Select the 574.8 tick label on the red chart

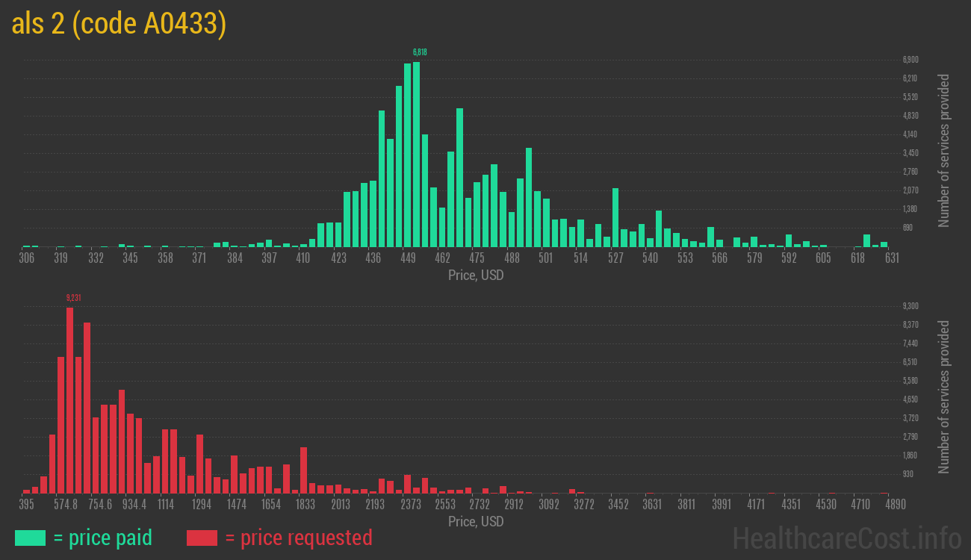66,505
